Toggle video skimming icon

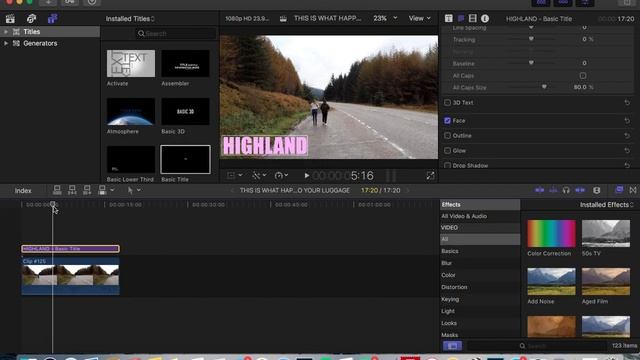tap(540, 190)
